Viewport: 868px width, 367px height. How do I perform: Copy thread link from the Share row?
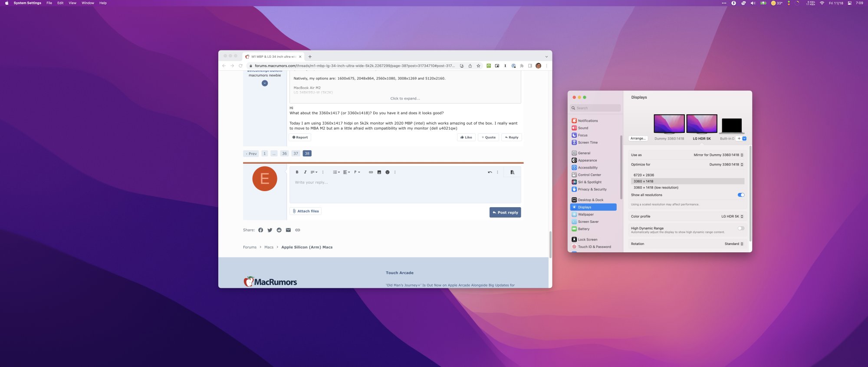pos(298,230)
